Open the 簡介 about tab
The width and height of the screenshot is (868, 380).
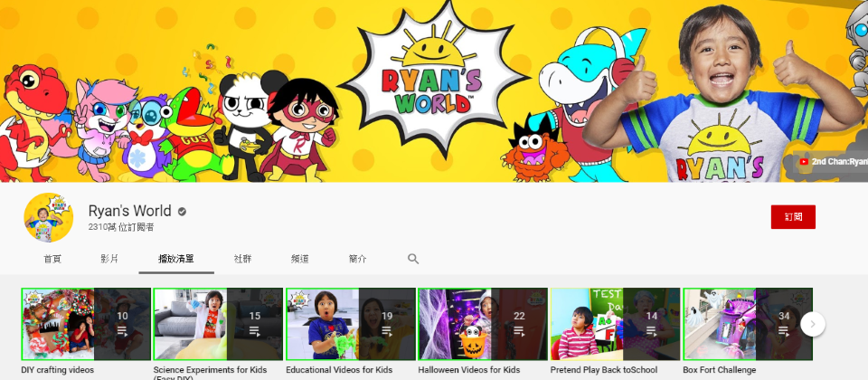click(x=357, y=259)
